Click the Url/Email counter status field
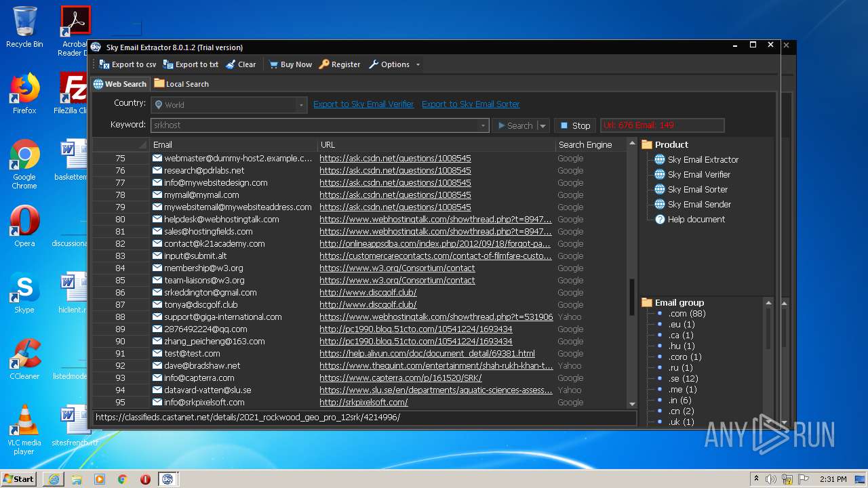 (662, 125)
